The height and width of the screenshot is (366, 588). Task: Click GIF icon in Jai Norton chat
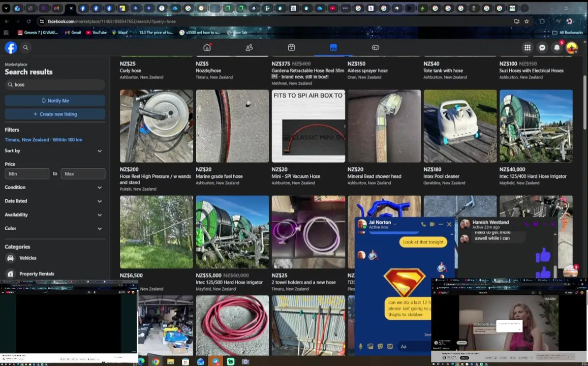pos(390,347)
